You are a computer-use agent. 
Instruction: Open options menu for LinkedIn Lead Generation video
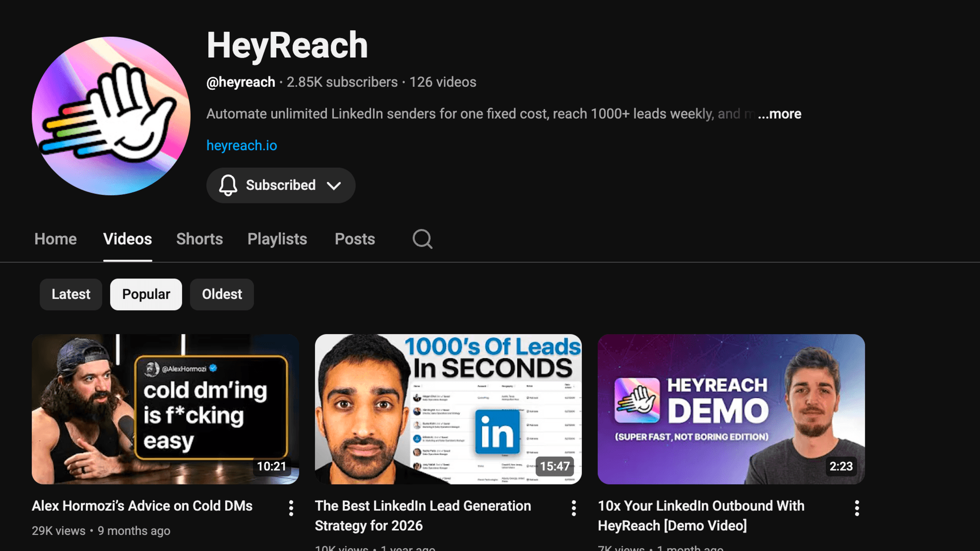click(x=573, y=508)
